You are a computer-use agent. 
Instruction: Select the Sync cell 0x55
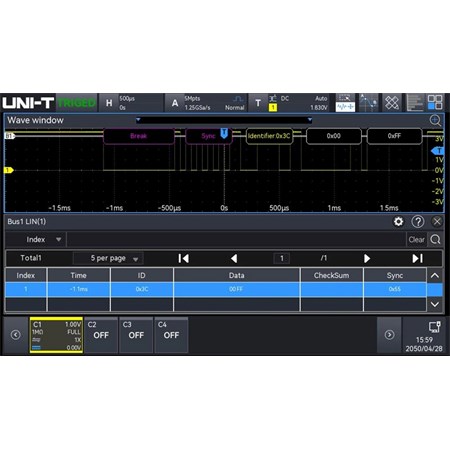tap(395, 289)
